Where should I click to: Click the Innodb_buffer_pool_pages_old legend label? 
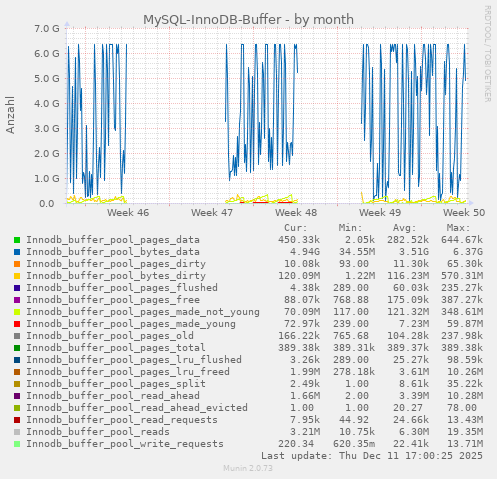(x=110, y=336)
